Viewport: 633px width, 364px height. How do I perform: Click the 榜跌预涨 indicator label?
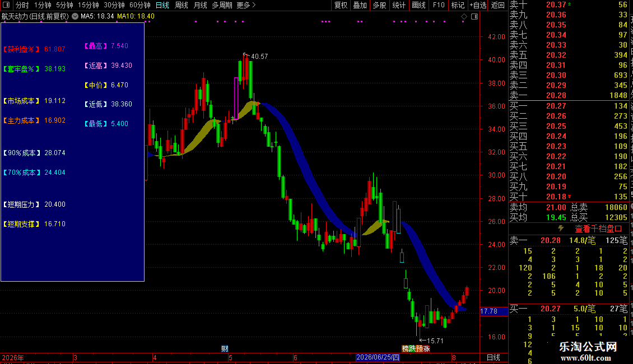pos(416,349)
